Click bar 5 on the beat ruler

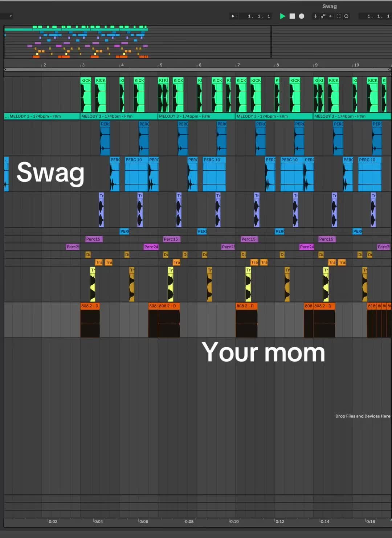click(x=161, y=65)
